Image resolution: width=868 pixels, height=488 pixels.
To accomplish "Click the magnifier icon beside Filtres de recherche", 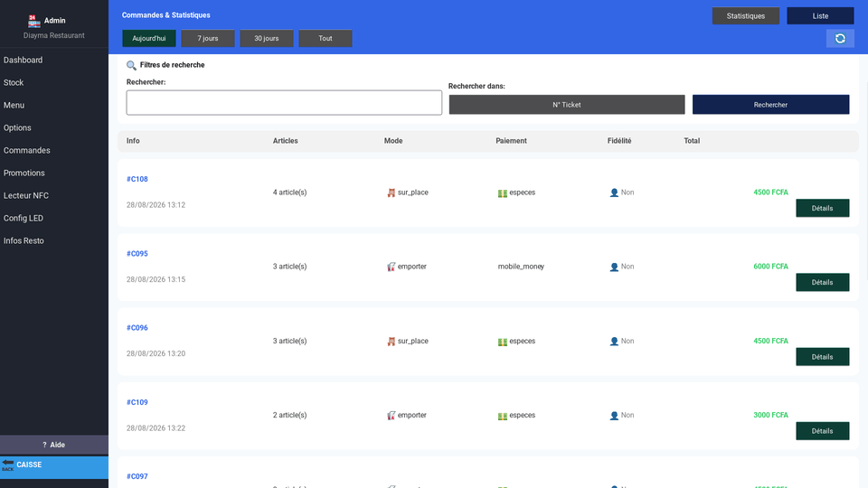I will tap(131, 65).
